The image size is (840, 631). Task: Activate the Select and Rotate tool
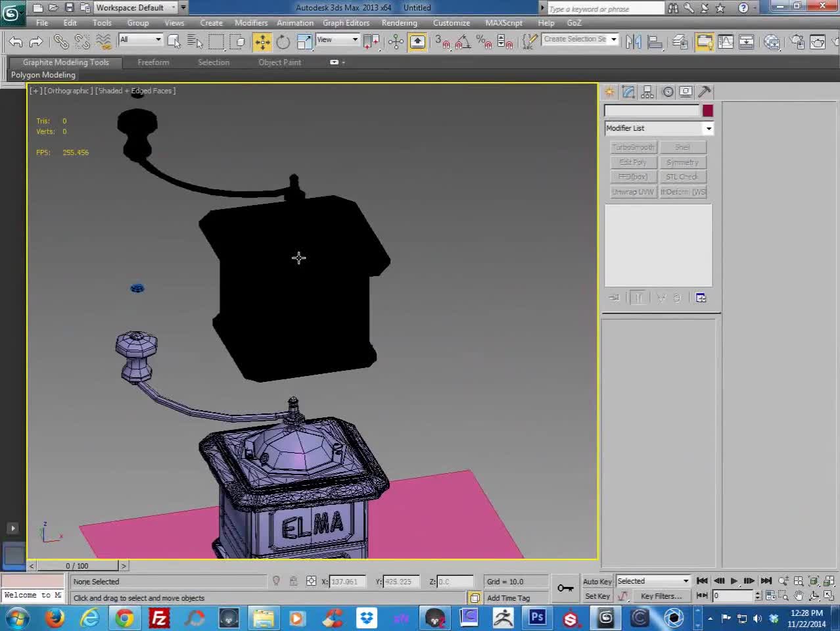tap(283, 42)
